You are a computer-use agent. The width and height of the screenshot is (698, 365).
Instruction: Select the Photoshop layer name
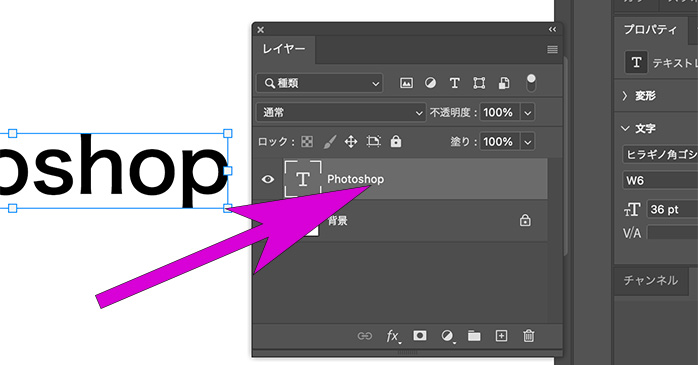[355, 179]
